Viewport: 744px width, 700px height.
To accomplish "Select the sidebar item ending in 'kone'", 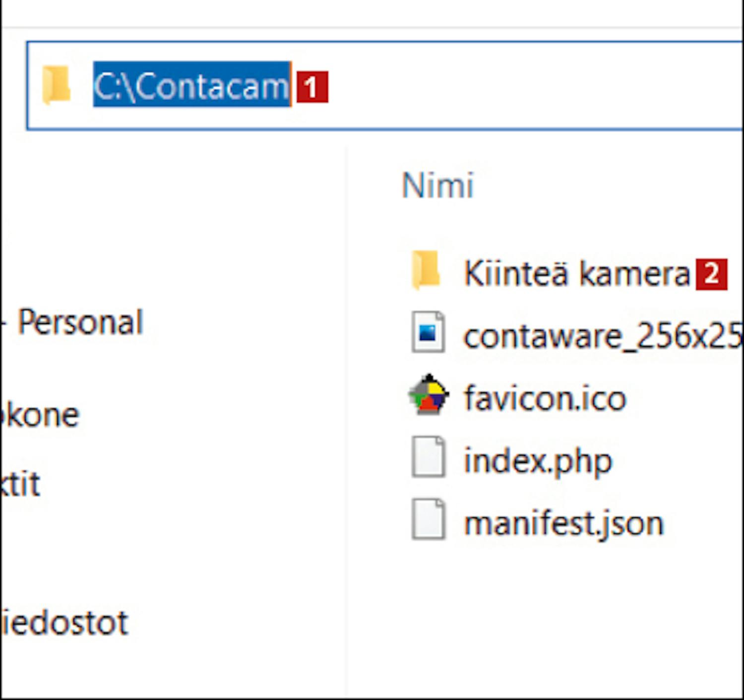I will coord(40,415).
